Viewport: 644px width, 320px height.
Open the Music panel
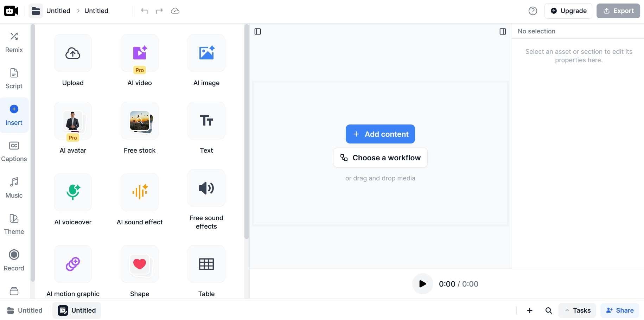click(x=14, y=188)
